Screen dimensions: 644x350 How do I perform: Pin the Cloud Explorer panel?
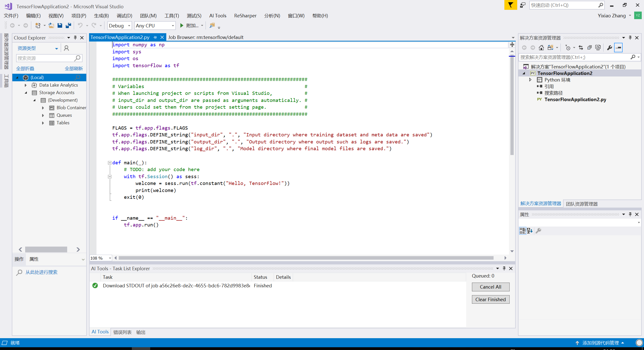tap(75, 37)
